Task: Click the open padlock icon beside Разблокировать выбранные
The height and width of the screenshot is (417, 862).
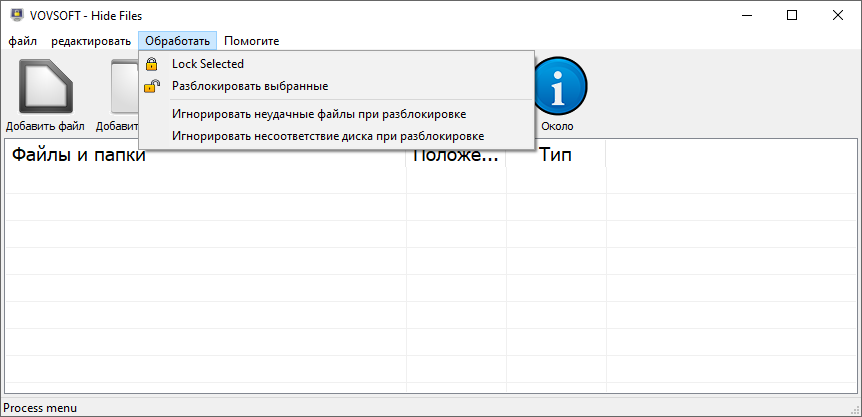Action: coord(152,86)
